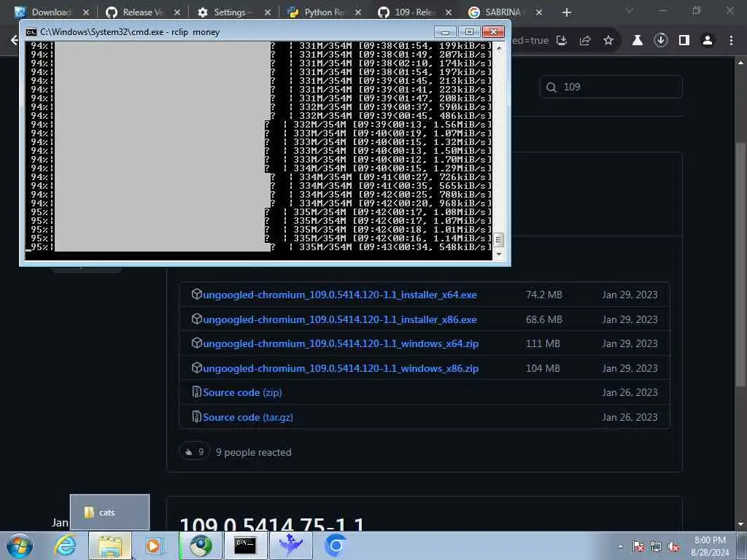This screenshot has height=560, width=747.
Task: Click the browser page scrollbar down arrow
Action: (x=740, y=524)
